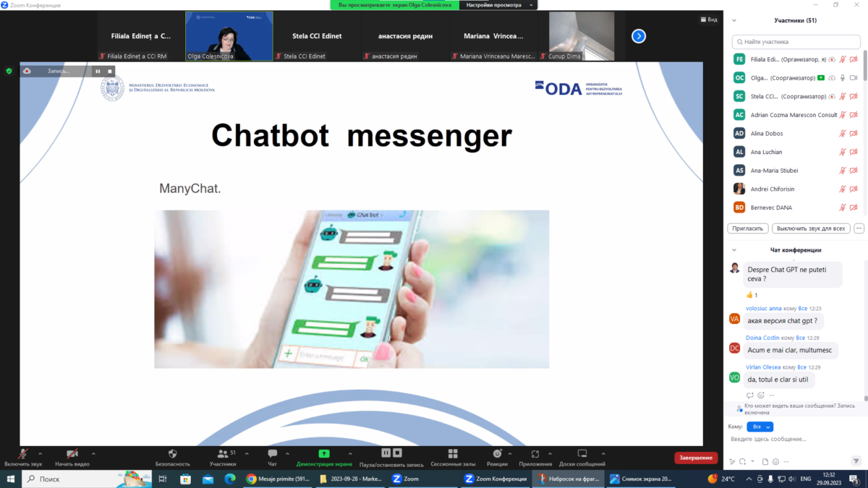Open Windows Start button in taskbar
The height and width of the screenshot is (488, 868).
click(x=11, y=479)
